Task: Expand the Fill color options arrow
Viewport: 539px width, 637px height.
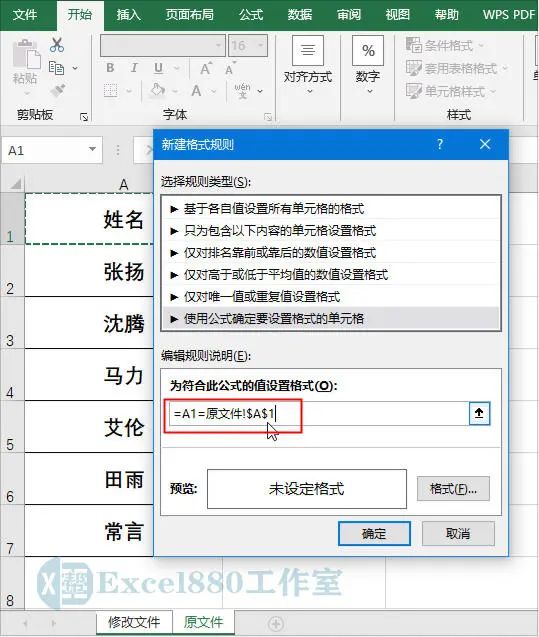Action: pyautogui.click(x=175, y=91)
